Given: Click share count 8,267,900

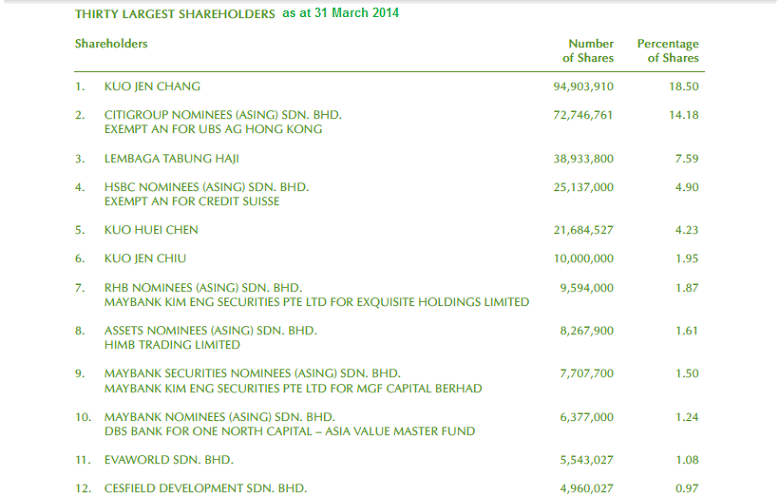Looking at the screenshot, I should 587,331.
